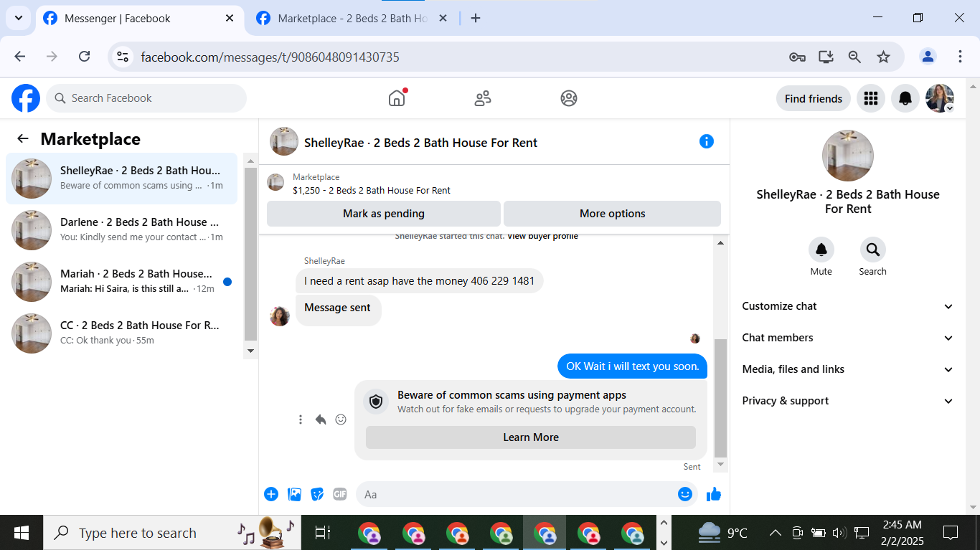The image size is (980, 550).
Task: Open the conversation information icon
Action: 707,141
